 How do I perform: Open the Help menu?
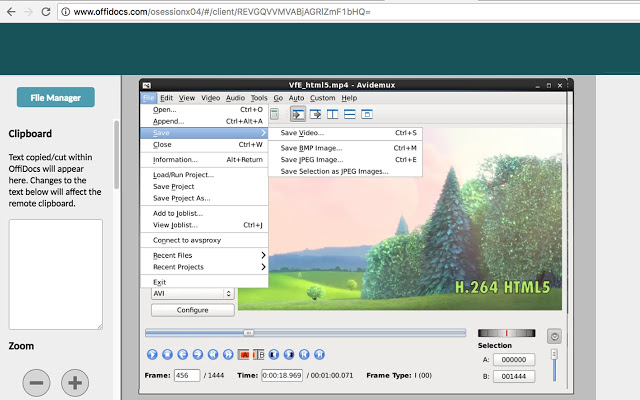349,98
